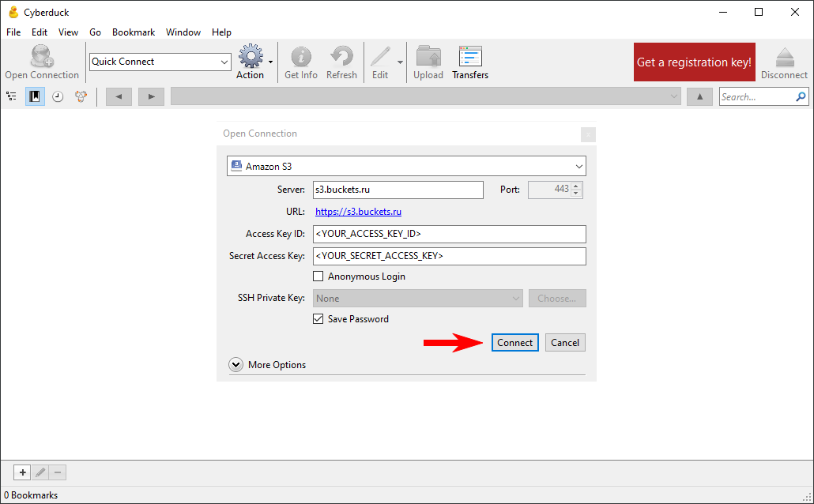
Task: Open the Edit toolbar dropdown arrow
Action: click(x=400, y=62)
